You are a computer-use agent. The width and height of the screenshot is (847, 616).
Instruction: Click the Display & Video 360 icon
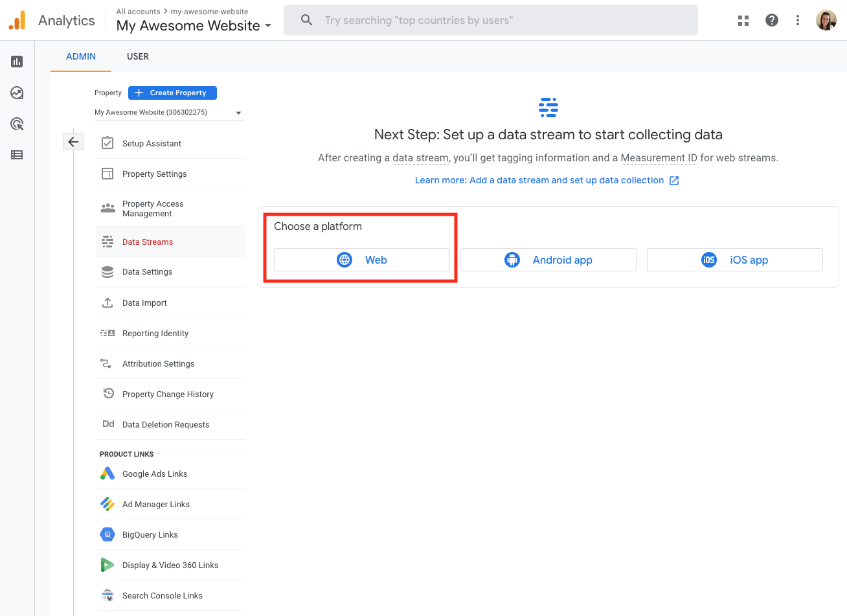point(107,565)
